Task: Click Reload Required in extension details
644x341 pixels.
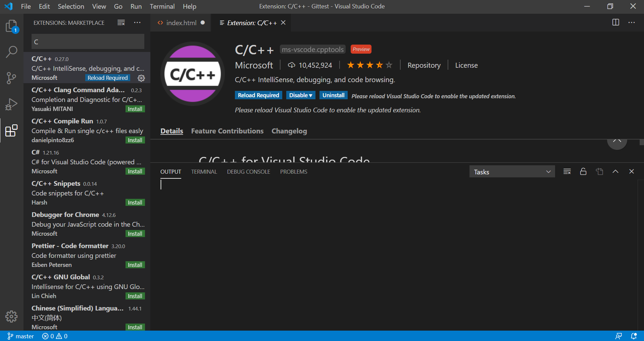Action: coord(258,95)
